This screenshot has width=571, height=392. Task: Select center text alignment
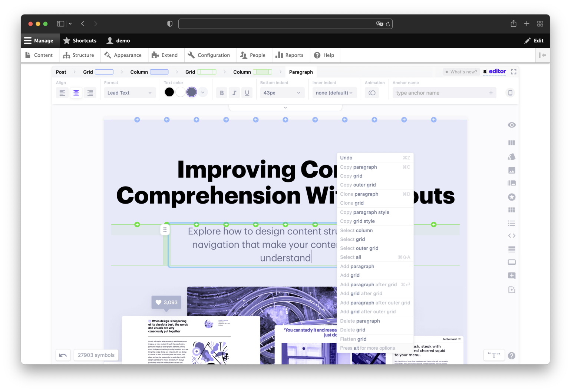pos(76,93)
